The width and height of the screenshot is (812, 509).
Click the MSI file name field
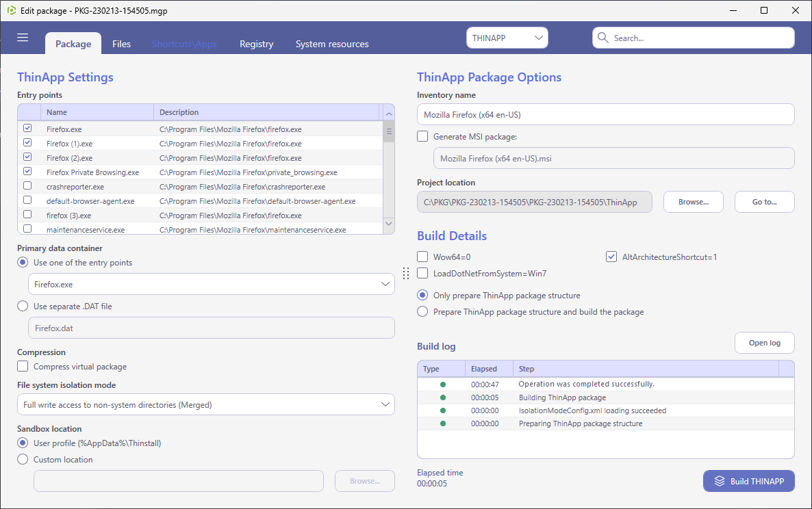click(x=613, y=158)
